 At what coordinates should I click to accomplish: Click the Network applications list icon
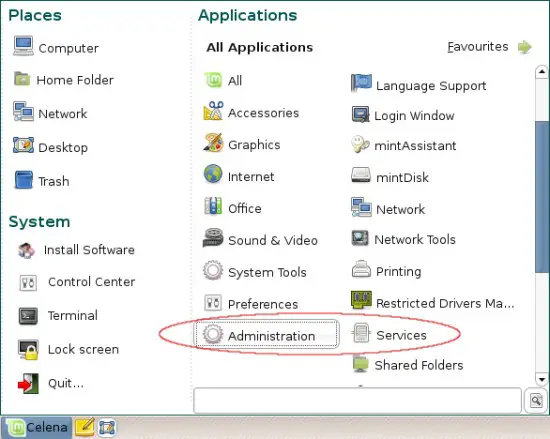(x=361, y=207)
